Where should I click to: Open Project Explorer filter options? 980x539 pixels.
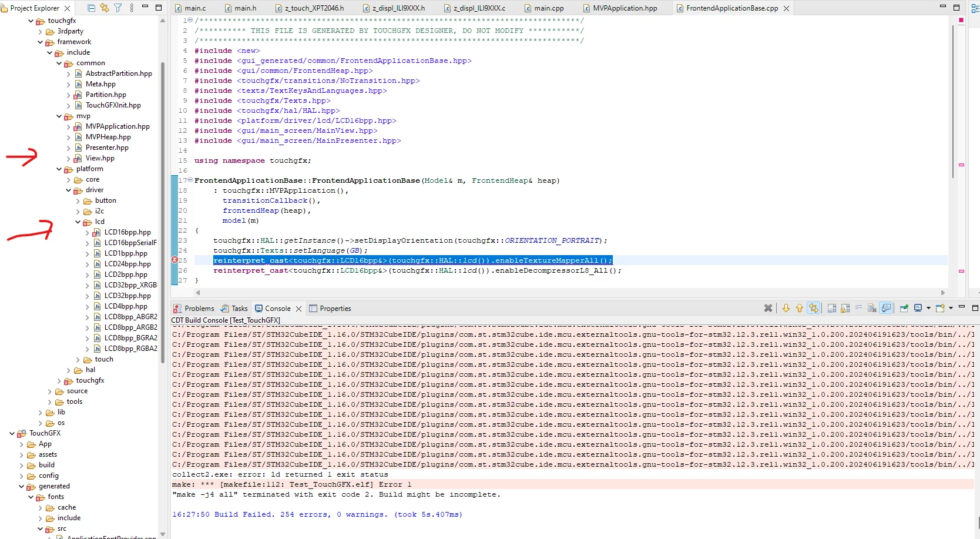[x=118, y=8]
